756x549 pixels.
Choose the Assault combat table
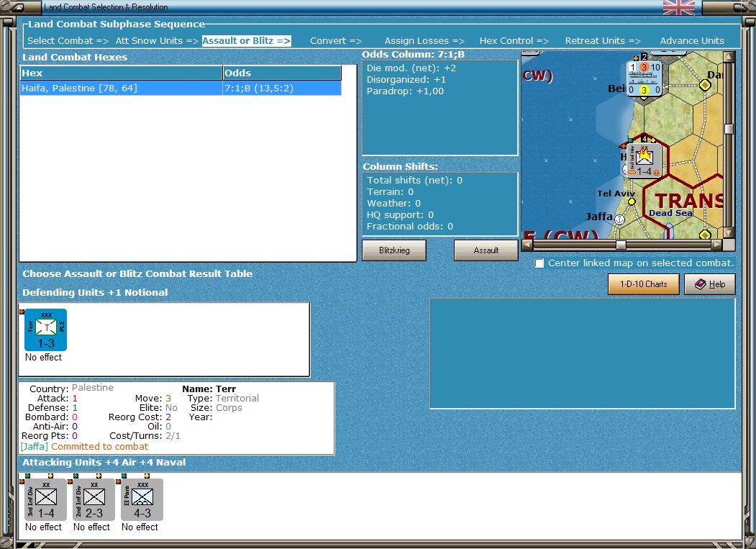tap(486, 250)
